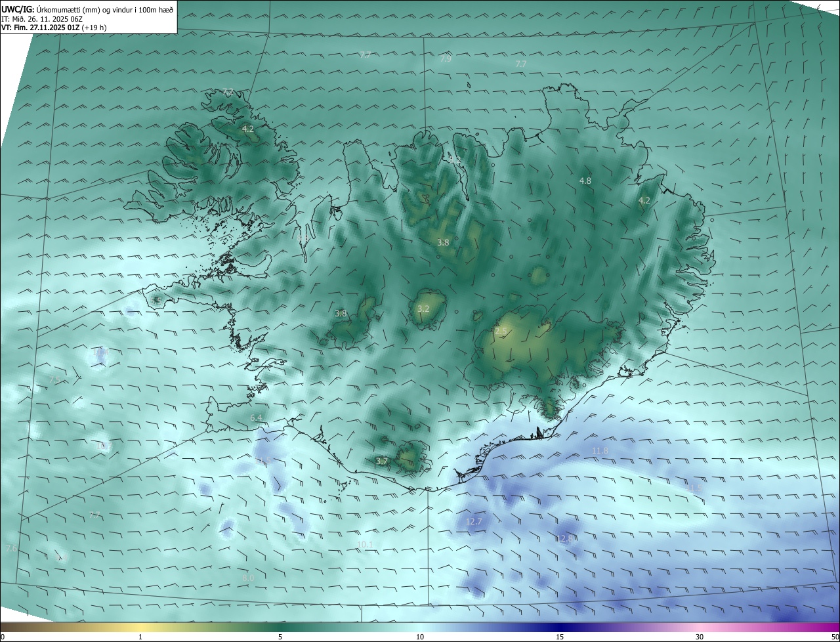Click the 3.2 value on the glacier
This screenshot has width=840, height=642.
(423, 309)
